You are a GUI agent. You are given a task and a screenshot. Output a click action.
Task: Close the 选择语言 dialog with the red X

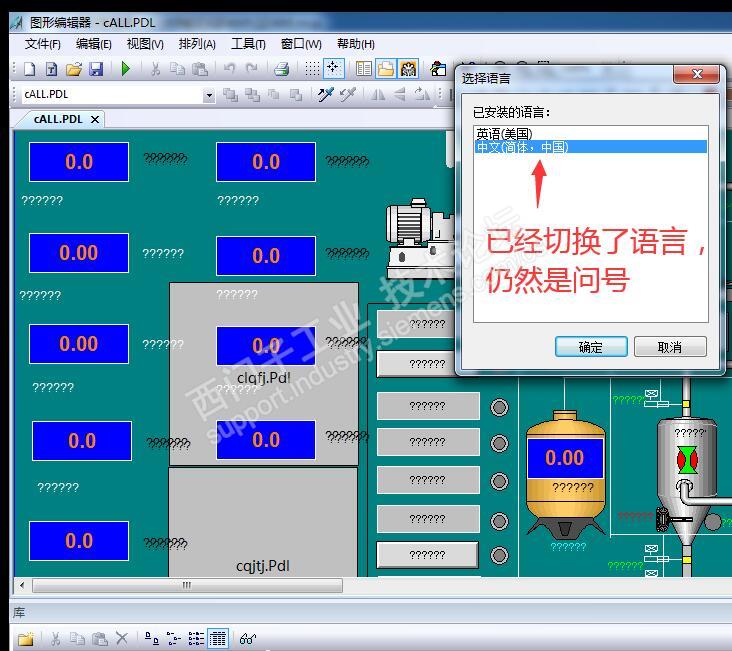[697, 74]
